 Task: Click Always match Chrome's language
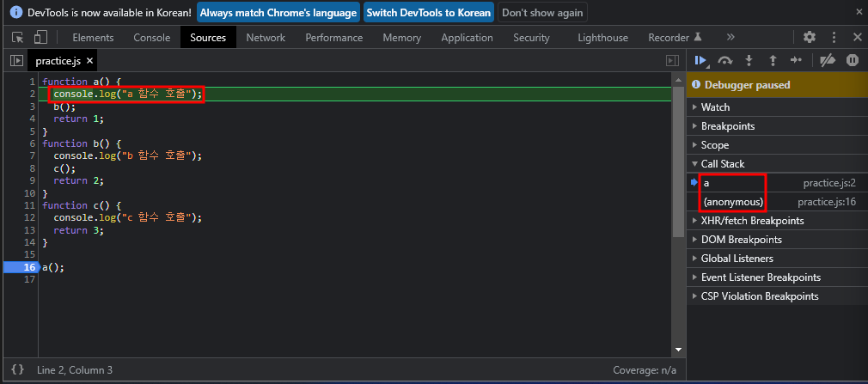pos(278,12)
